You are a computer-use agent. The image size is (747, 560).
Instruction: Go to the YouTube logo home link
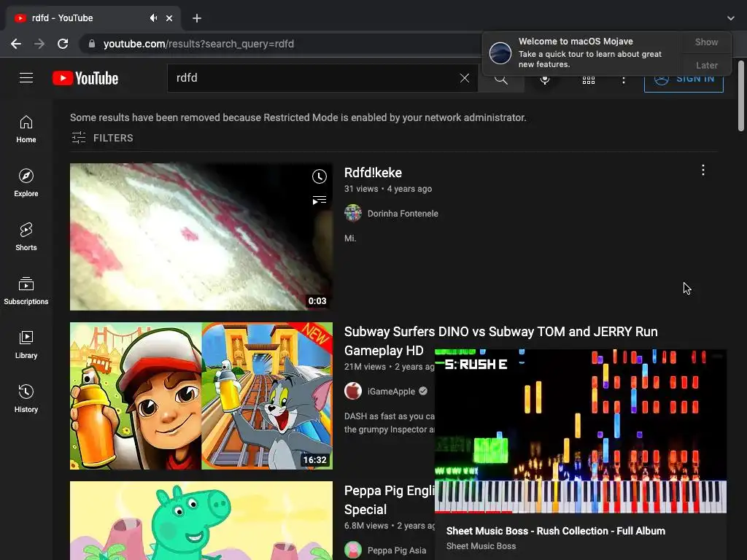tap(85, 78)
